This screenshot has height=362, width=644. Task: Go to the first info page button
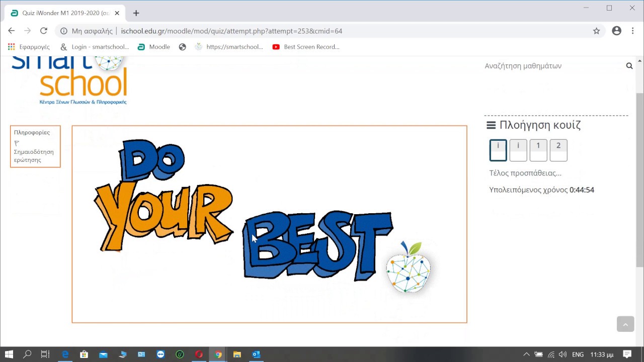click(498, 150)
